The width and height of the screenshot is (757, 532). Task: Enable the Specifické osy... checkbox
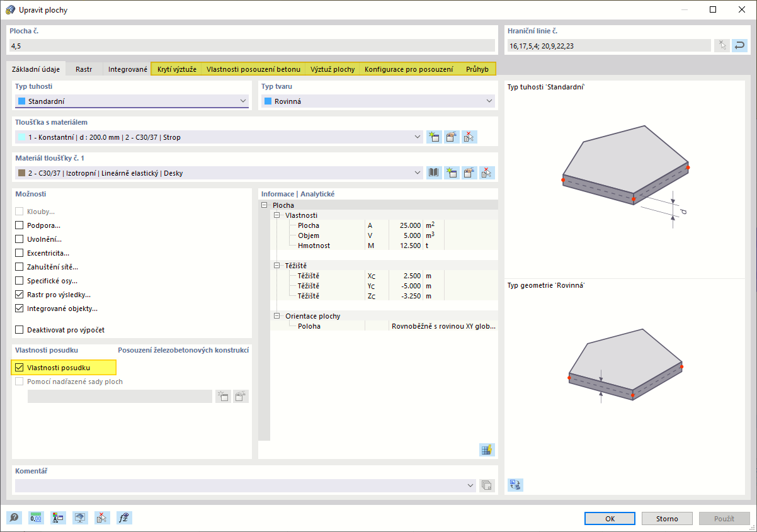[x=20, y=281]
